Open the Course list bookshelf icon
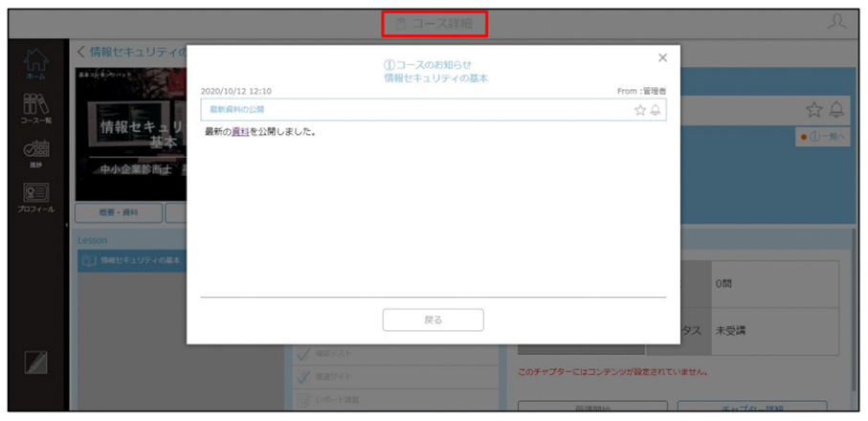Image resolution: width=868 pixels, height=421 pixels. [x=37, y=108]
